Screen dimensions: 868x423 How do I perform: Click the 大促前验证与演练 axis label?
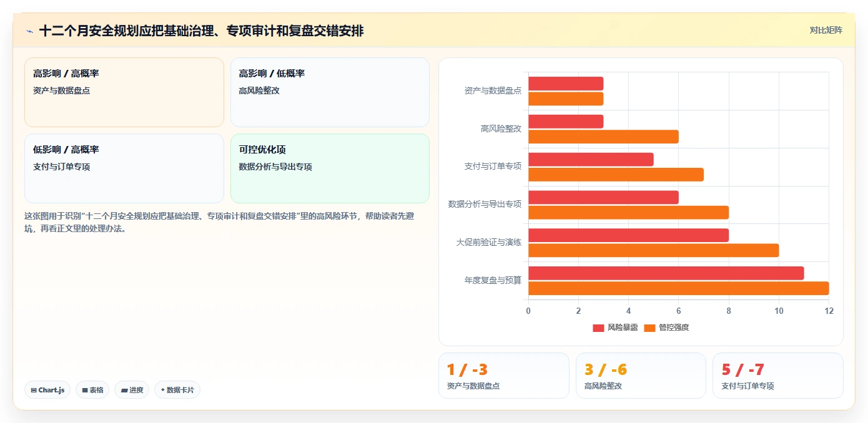488,243
